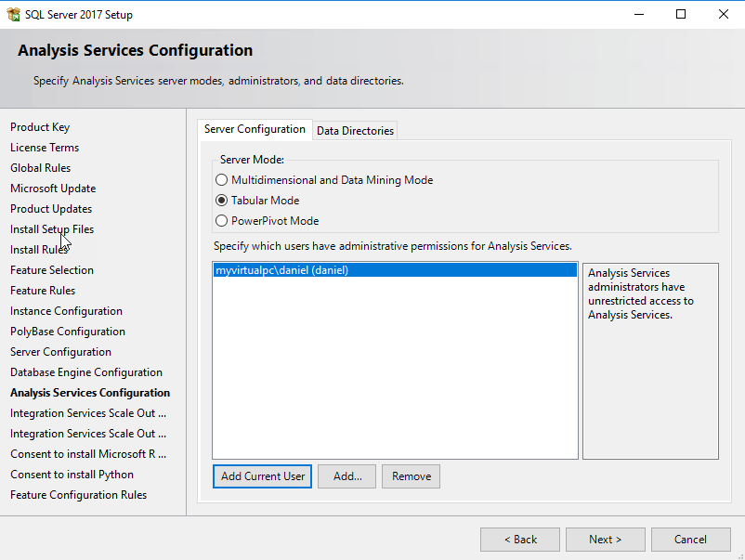Viewport: 745px width, 560px height.
Task: Click the Feature Selection step
Action: 52,270
